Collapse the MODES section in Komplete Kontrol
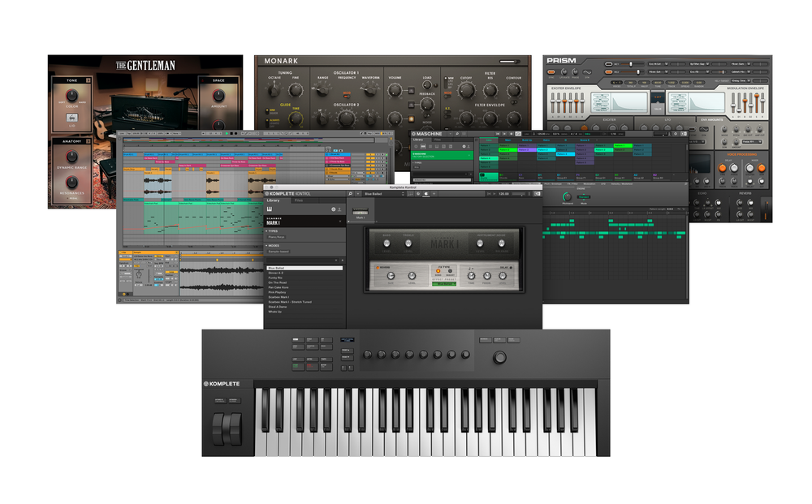The height and width of the screenshot is (504, 812). pos(267,244)
